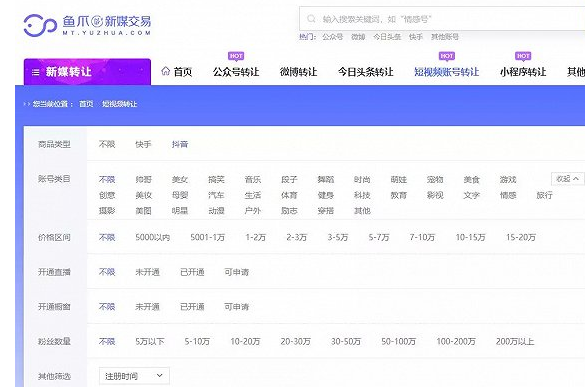Select the 摄影 account category

107,210
